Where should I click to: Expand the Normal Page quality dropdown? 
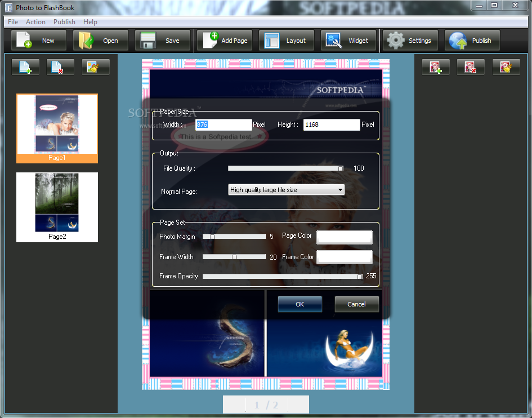pos(287,190)
